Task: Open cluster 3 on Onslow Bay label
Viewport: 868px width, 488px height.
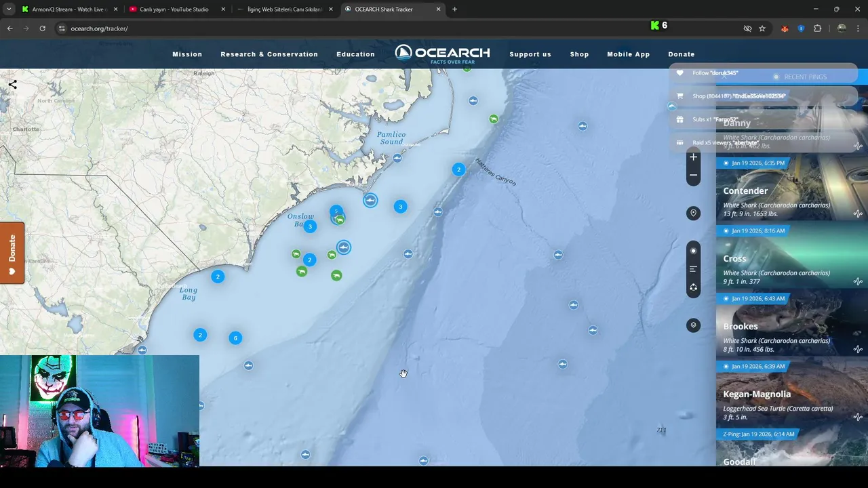Action: pos(310,226)
